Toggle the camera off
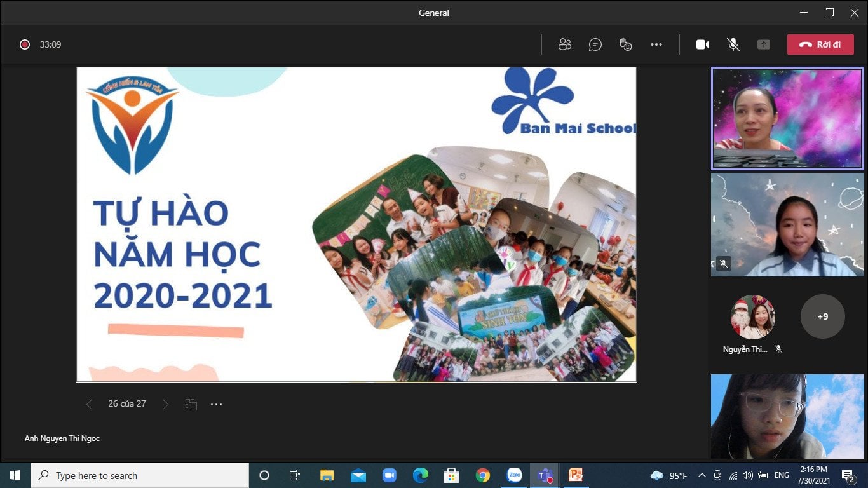 [x=702, y=44]
